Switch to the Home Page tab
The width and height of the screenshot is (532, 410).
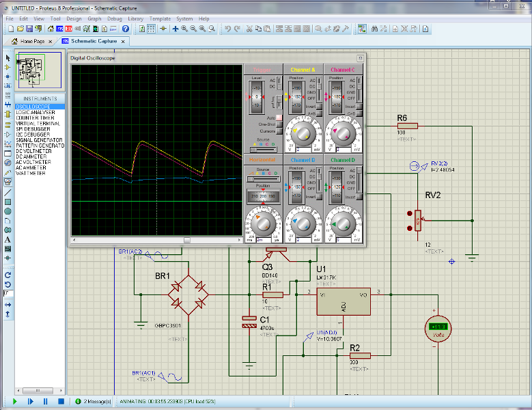tap(32, 41)
